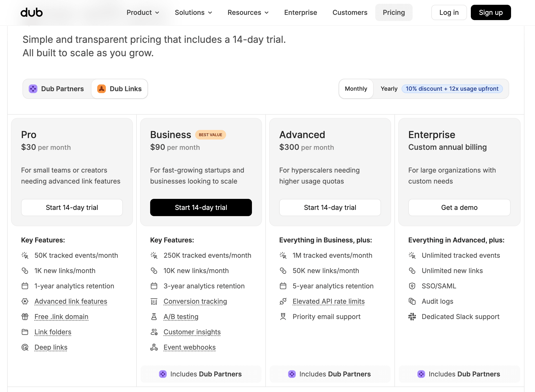
Task: Click the Sign up button
Action: [491, 12]
